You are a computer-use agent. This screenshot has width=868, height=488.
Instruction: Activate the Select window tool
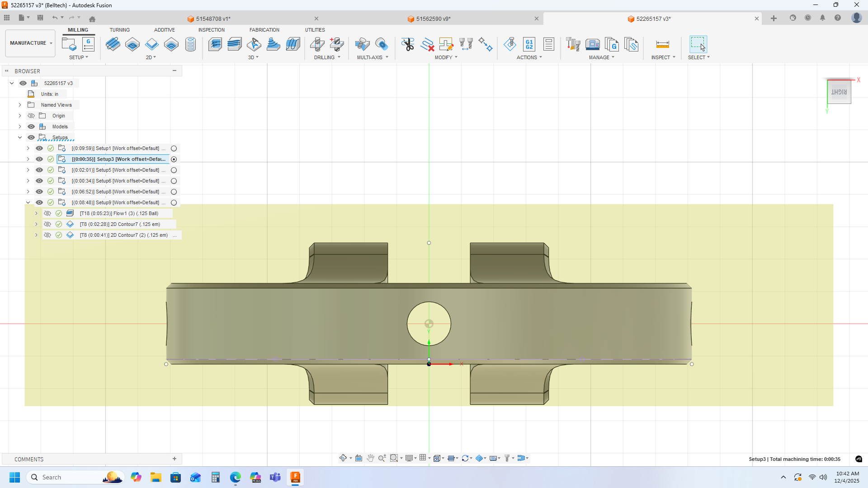click(698, 44)
